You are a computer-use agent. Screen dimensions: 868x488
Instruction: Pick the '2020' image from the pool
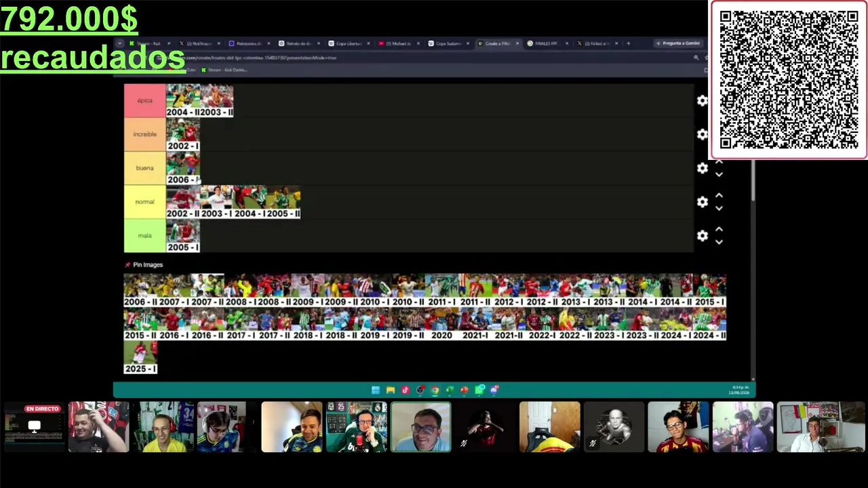pos(441,324)
